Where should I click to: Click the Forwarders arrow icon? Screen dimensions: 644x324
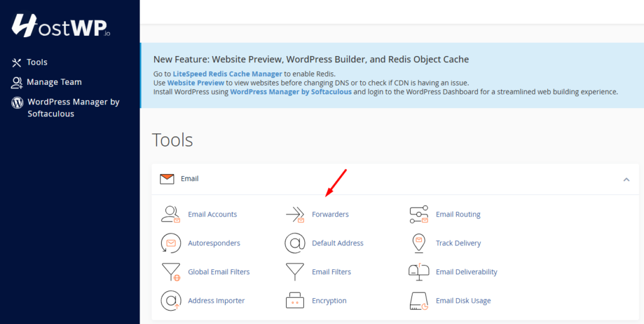point(295,215)
